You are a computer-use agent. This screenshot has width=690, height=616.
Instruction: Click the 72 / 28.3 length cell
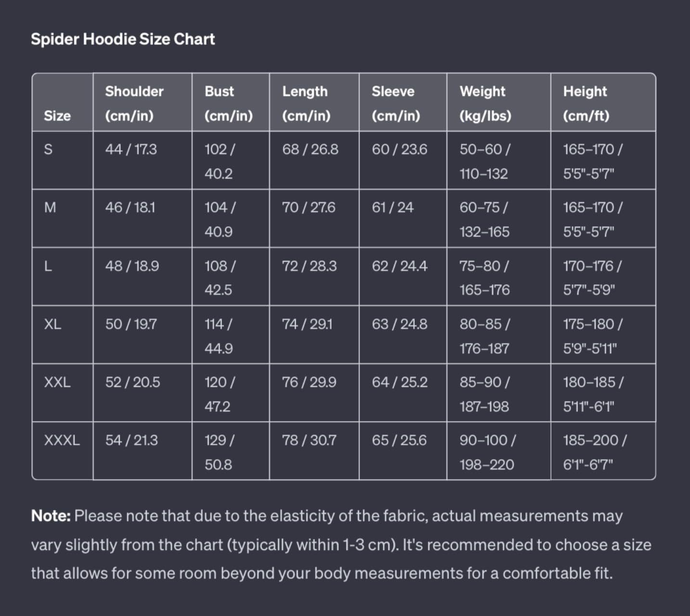314,277
